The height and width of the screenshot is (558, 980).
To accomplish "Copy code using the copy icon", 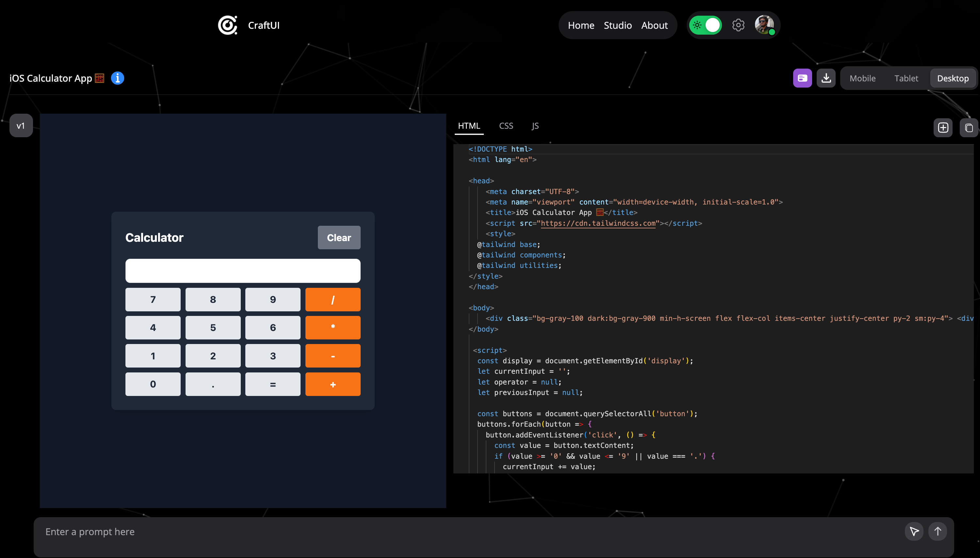I will pyautogui.click(x=969, y=128).
